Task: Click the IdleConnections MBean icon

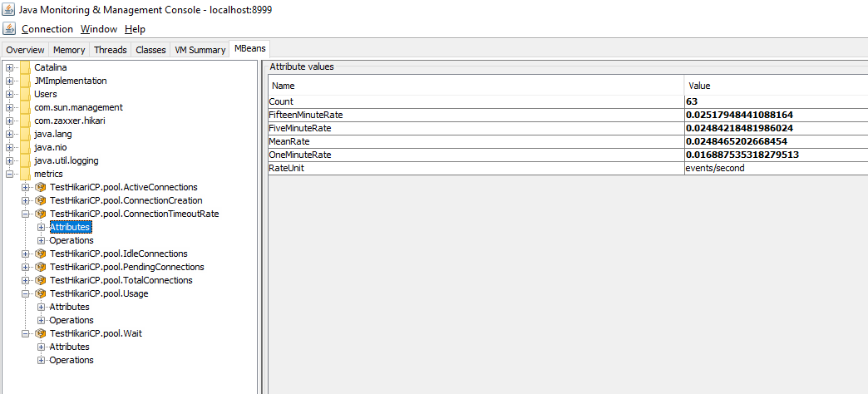Action: tap(40, 254)
